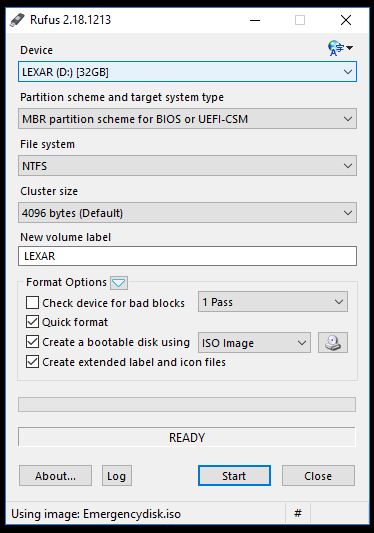
Task: Open the ISO Image boot type dropdown
Action: 254,343
